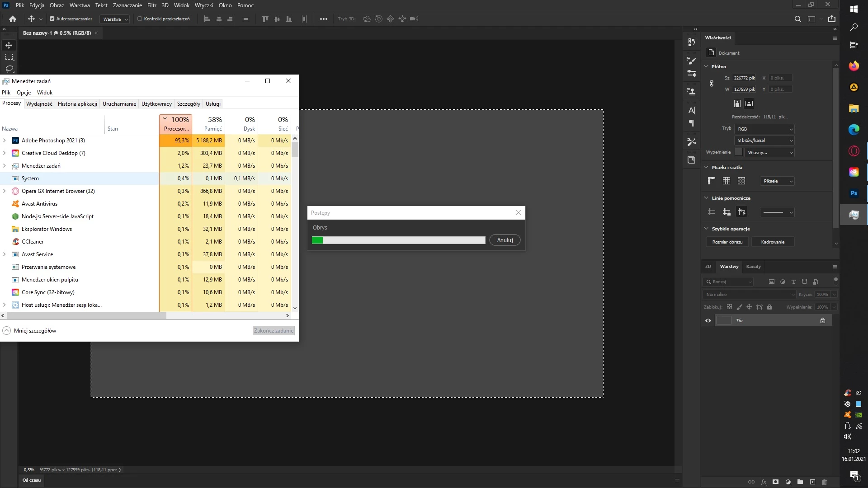The width and height of the screenshot is (868, 488).
Task: Switch to the Wydajność tab
Action: (x=39, y=103)
